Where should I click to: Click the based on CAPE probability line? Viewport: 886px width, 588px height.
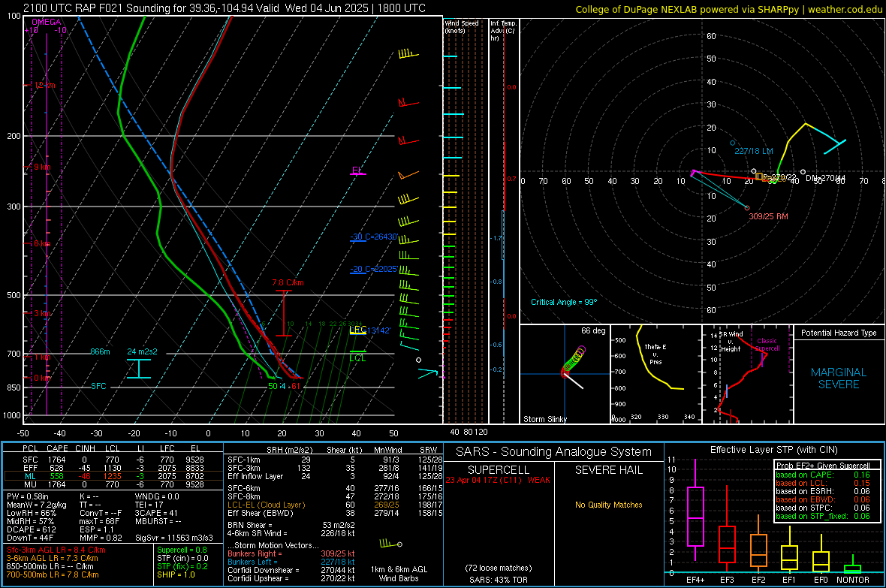click(823, 475)
